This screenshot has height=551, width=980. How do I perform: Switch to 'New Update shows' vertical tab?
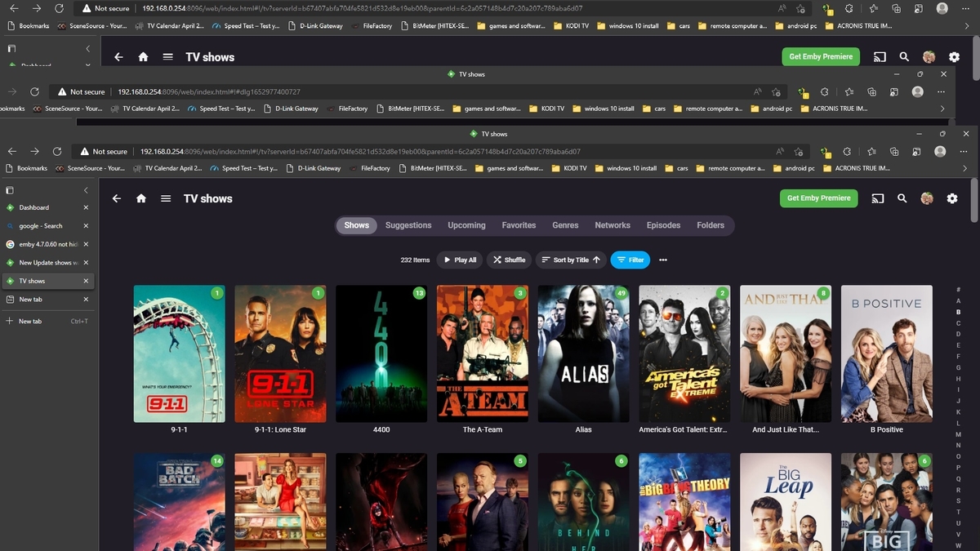[47, 263]
